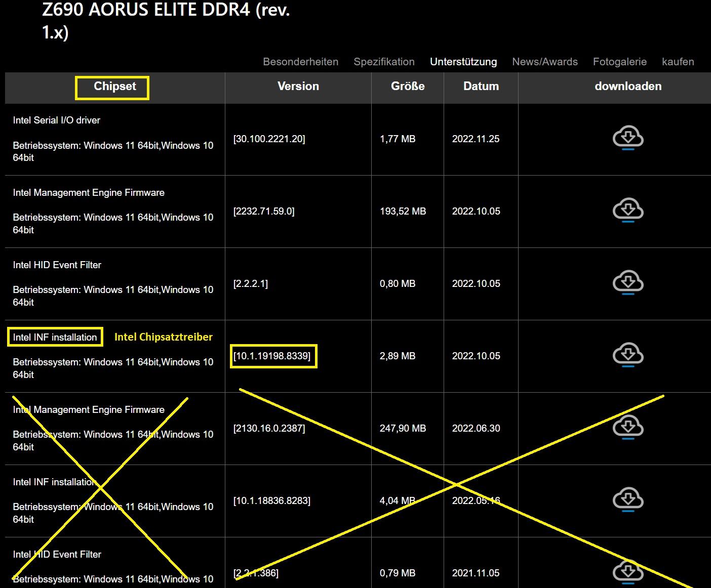The image size is (711, 588).
Task: Select size value 0,79 MB
Action: 398,573
